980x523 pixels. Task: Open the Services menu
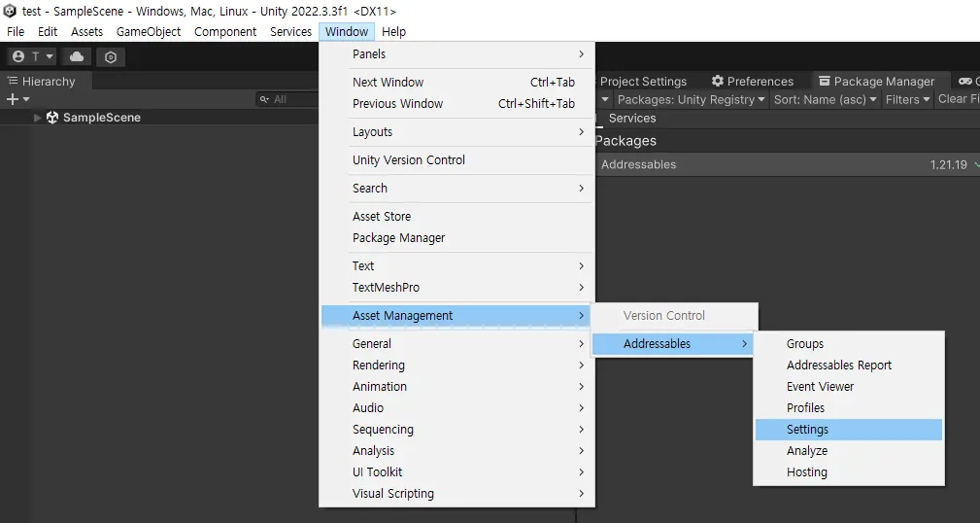290,31
